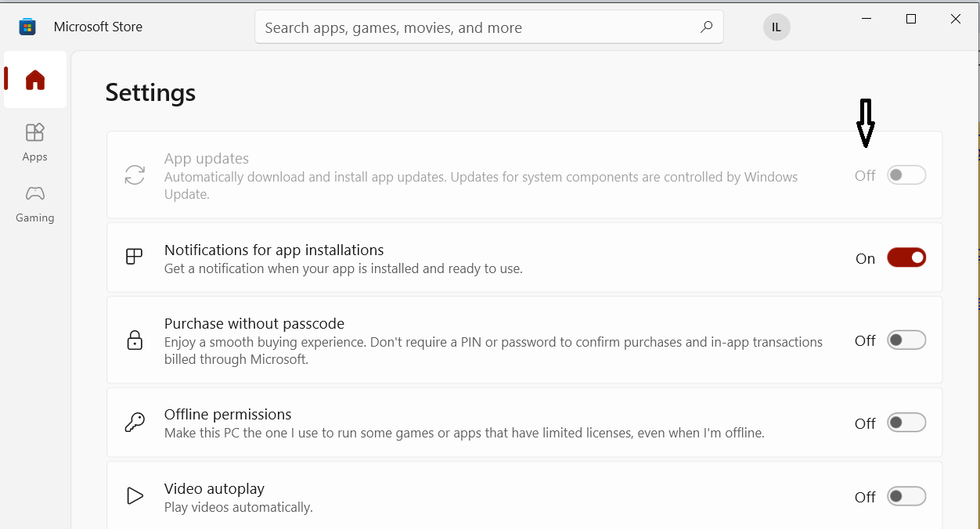
Task: Open the IL user profile avatar
Action: [x=776, y=27]
